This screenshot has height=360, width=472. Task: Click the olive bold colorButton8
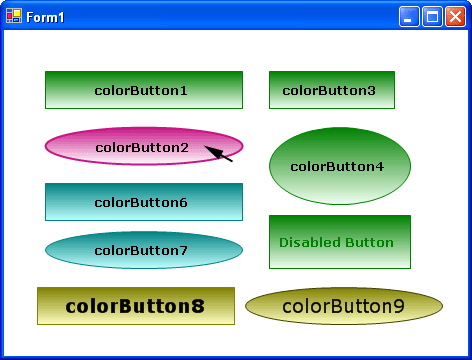[136, 306]
